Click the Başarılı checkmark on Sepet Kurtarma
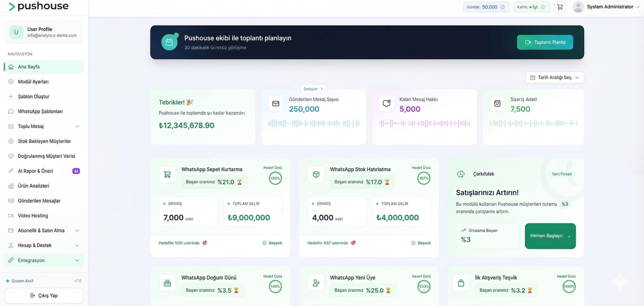The width and height of the screenshot is (644, 306). click(x=264, y=243)
